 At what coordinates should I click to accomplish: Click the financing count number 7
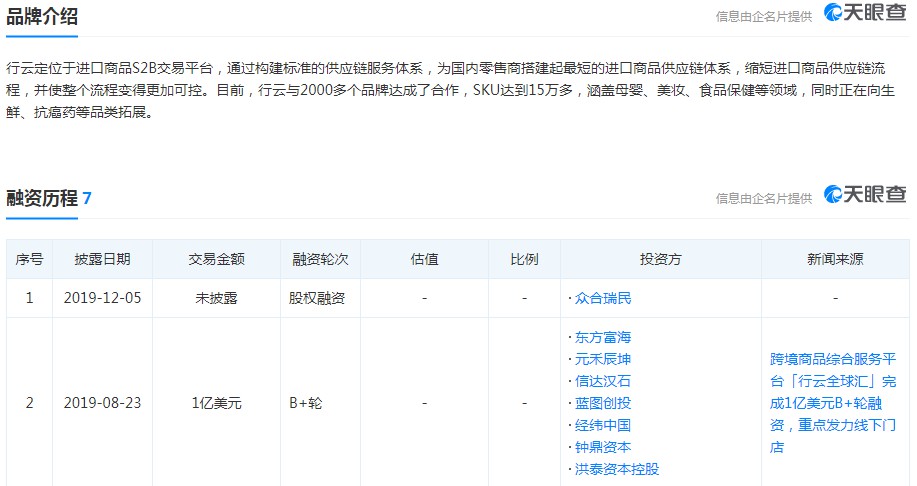[x=87, y=198]
